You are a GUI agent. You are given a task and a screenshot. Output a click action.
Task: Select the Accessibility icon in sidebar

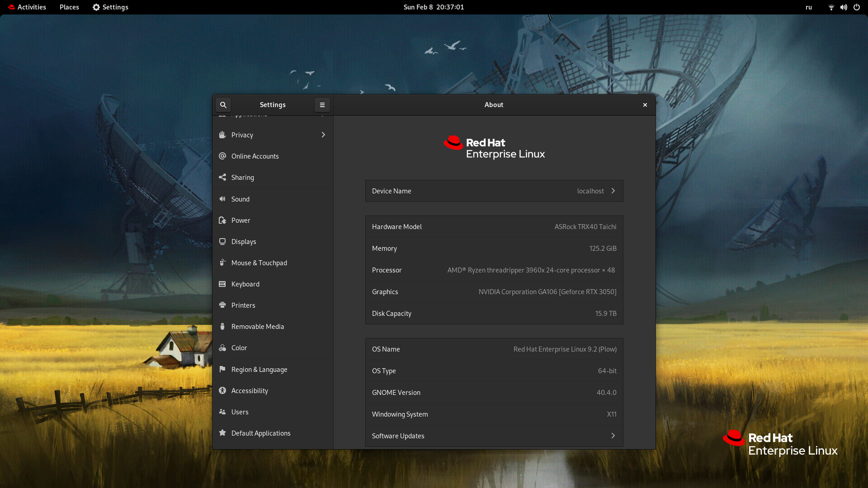coord(222,390)
